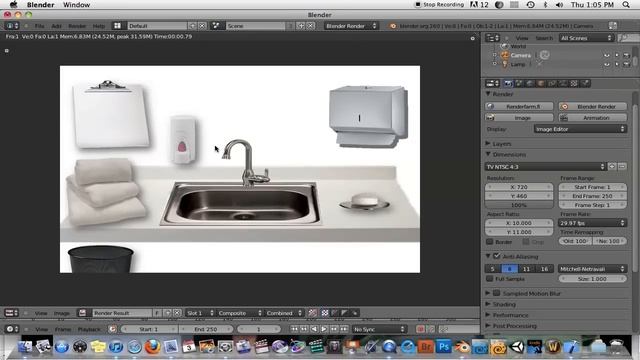
Task: Open the Blender Render engine dropdown
Action: point(351,26)
